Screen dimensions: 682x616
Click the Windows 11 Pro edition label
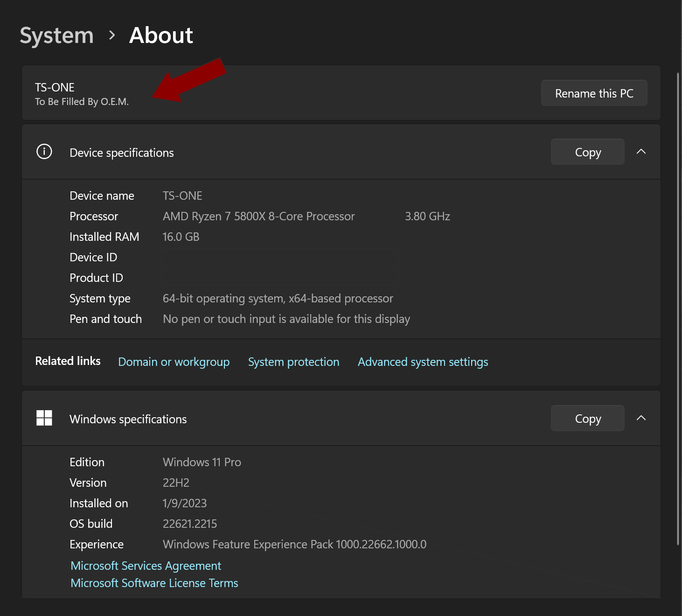[x=202, y=462]
